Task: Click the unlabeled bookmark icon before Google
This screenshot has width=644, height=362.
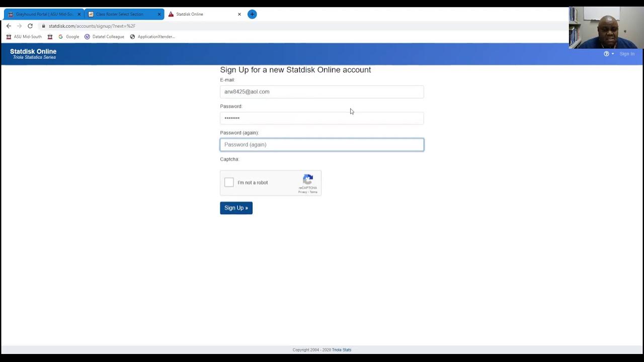Action: pos(50,37)
